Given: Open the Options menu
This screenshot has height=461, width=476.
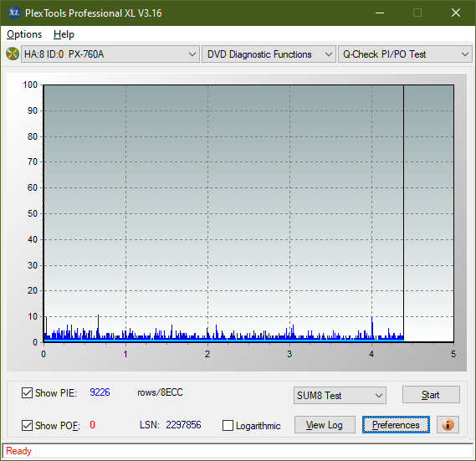Looking at the screenshot, I should point(24,34).
